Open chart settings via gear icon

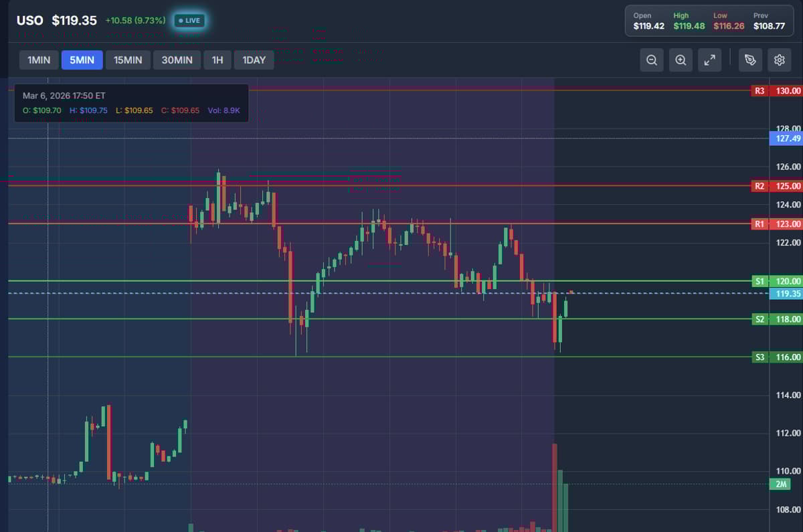tap(779, 60)
